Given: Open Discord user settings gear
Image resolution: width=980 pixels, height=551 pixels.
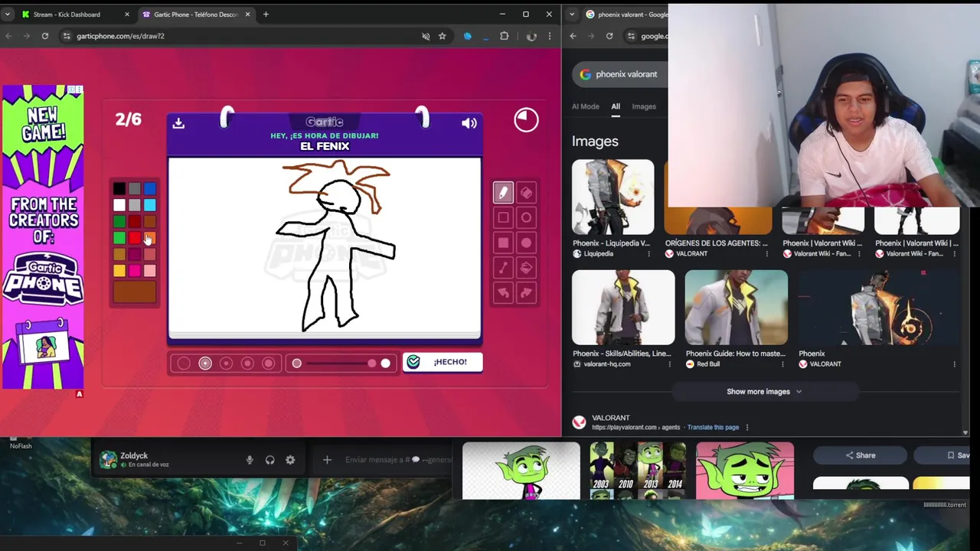Looking at the screenshot, I should [290, 460].
